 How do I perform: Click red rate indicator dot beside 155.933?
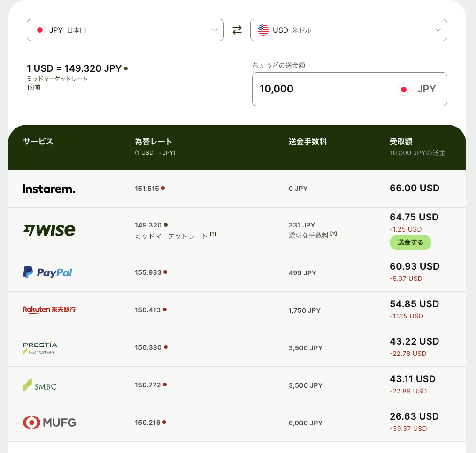pos(165,272)
